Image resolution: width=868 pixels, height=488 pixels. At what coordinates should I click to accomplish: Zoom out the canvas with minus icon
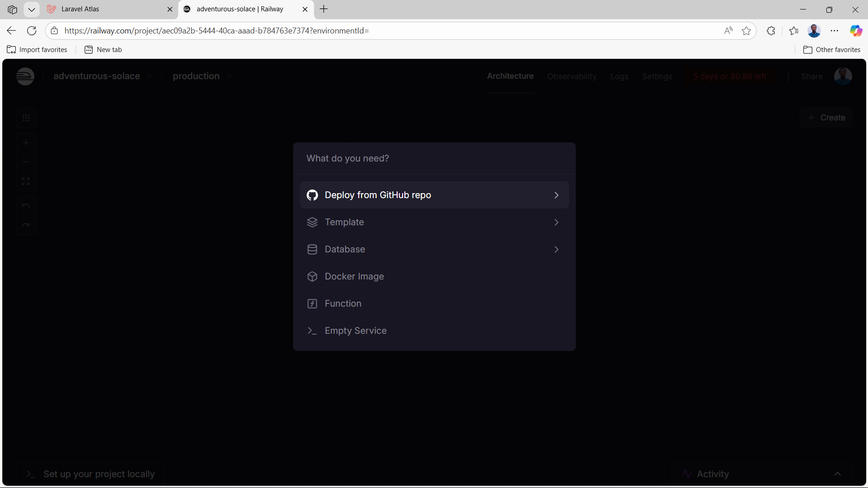click(26, 162)
